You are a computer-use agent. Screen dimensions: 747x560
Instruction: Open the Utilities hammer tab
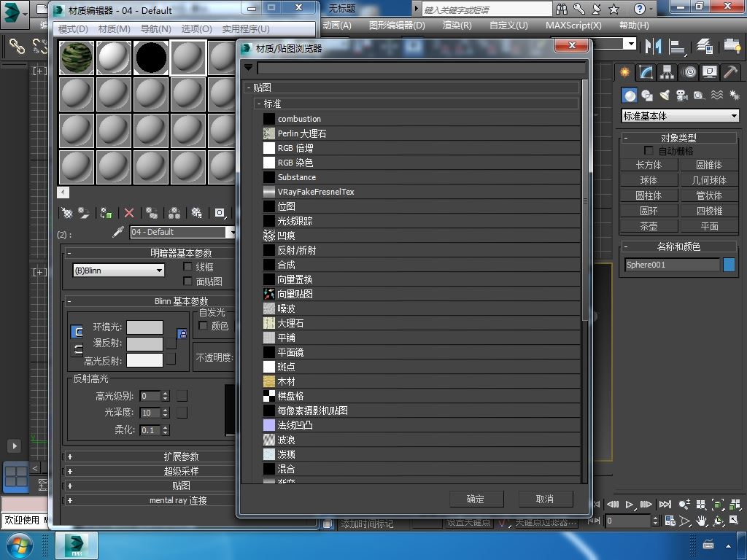[x=730, y=72]
